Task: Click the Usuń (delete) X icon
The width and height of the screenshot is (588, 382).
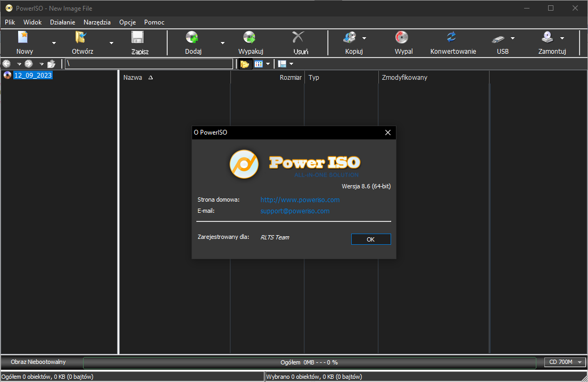Action: click(x=298, y=37)
